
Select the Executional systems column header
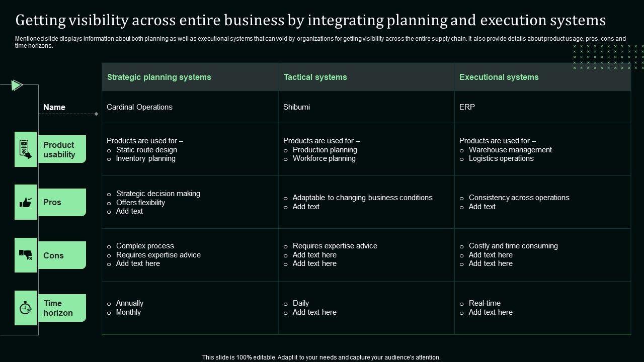[499, 77]
